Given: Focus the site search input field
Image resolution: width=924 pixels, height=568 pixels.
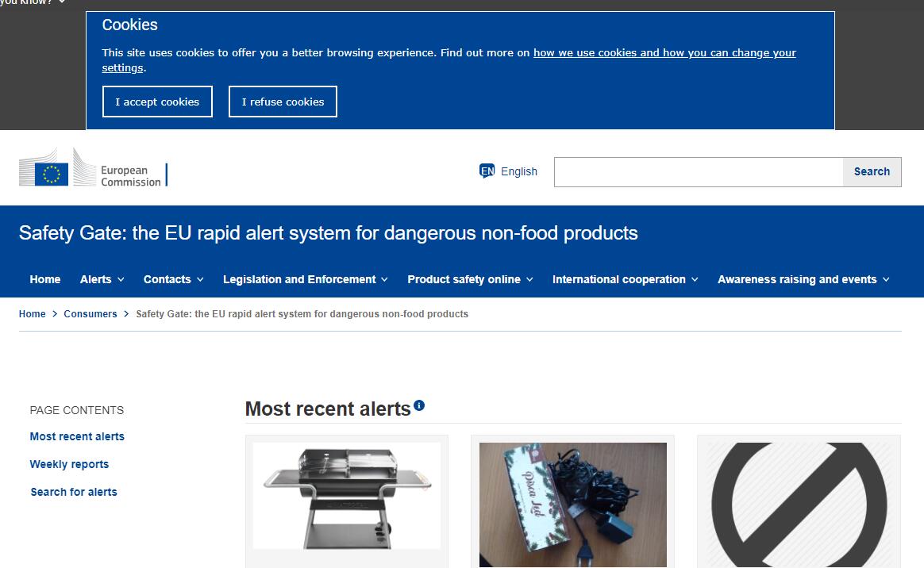Looking at the screenshot, I should click(698, 172).
